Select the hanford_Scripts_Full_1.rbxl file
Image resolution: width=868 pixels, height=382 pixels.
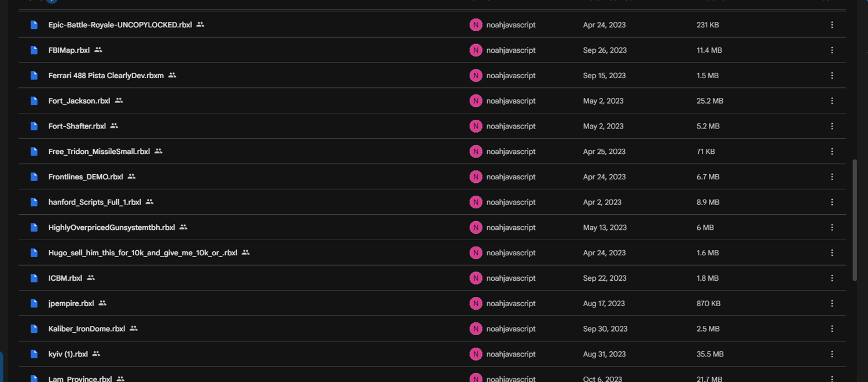pos(432,202)
